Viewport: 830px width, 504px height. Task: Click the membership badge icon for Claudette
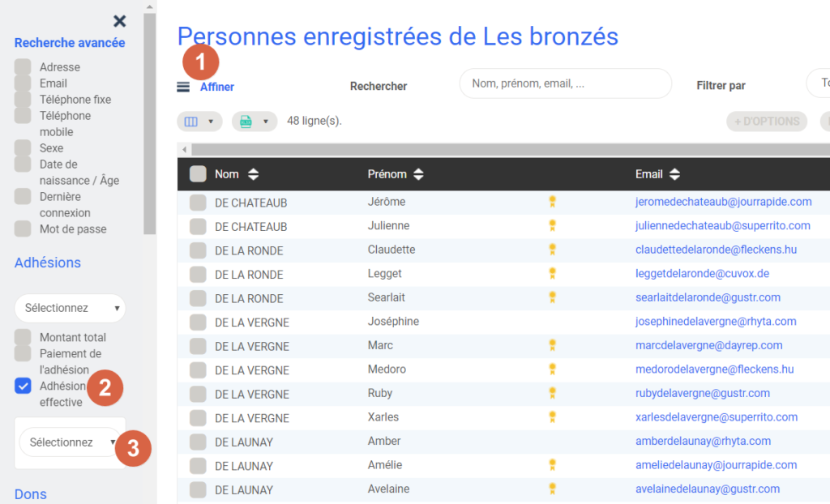point(552,249)
